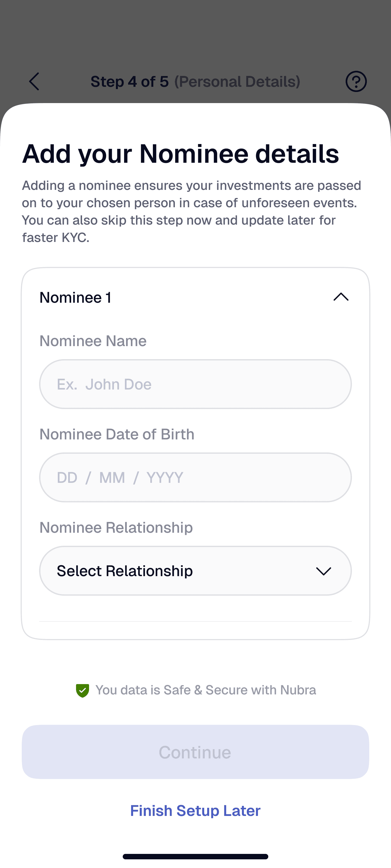The image size is (391, 868).
Task: Click the MM part of the date field
Action: [112, 478]
